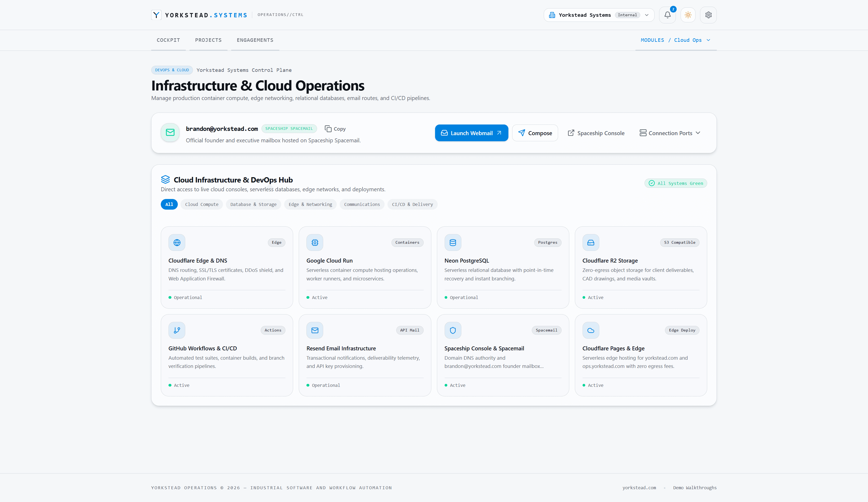Expand the Connection Ports dropdown
The image size is (868, 502).
click(670, 133)
